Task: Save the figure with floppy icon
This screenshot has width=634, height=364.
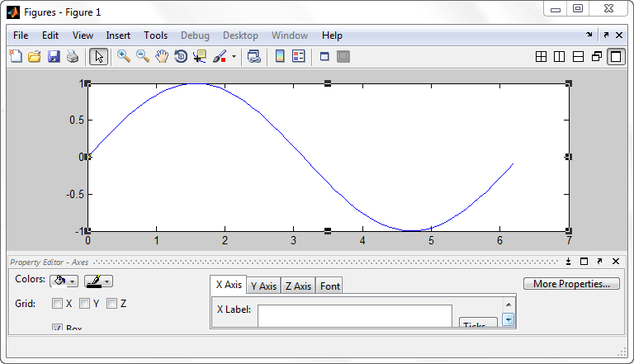Action: pos(54,57)
